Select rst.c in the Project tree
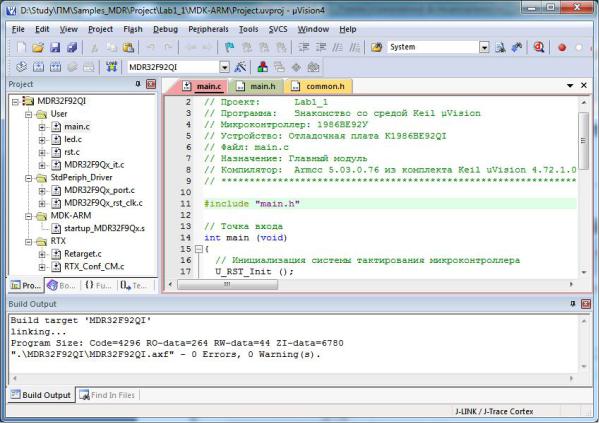 pyautogui.click(x=72, y=152)
